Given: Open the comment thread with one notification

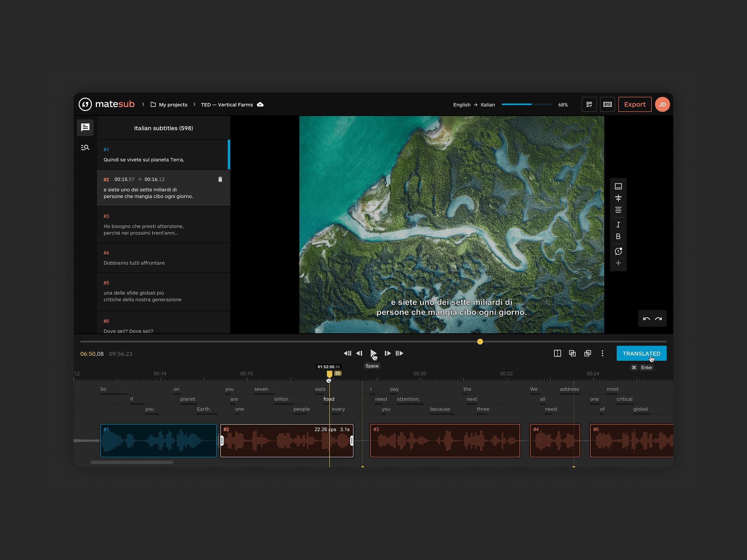Looking at the screenshot, I should [x=619, y=251].
